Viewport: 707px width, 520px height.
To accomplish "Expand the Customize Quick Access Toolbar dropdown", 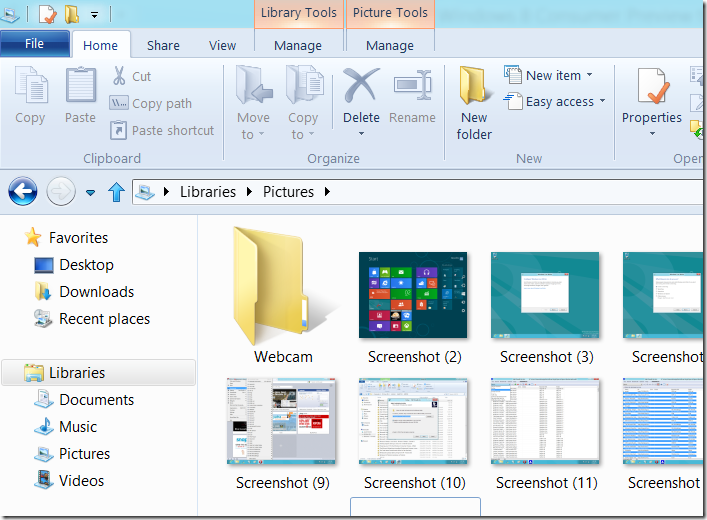I will (x=94, y=15).
